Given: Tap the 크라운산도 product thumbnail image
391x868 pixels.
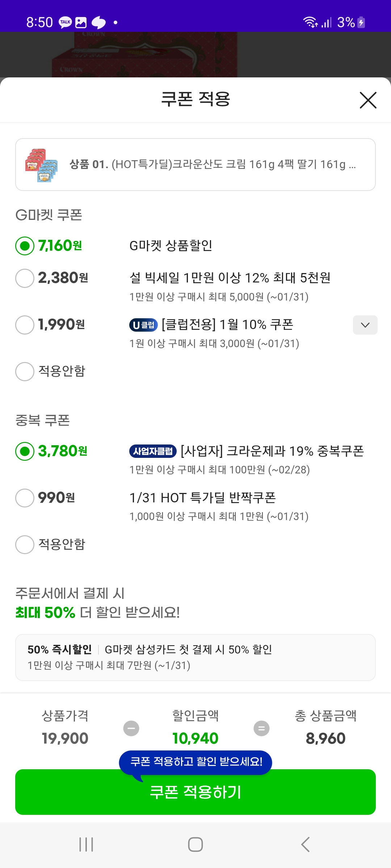Looking at the screenshot, I should (41, 165).
